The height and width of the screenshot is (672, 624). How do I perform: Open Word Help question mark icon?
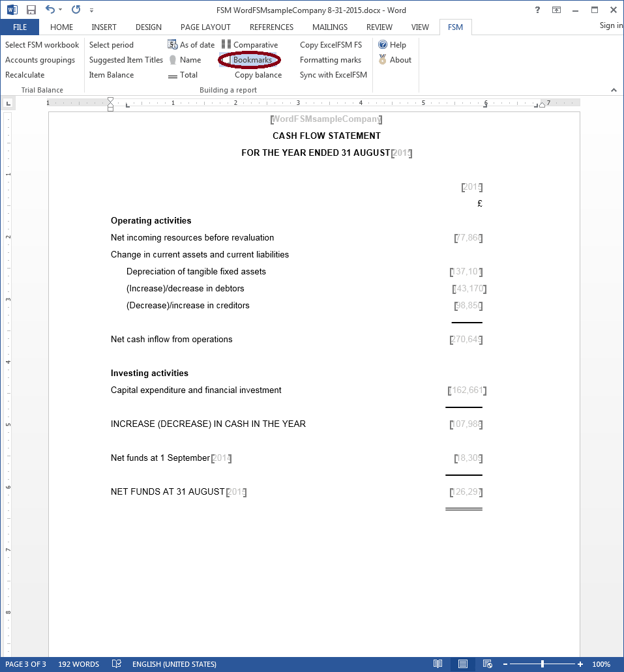coord(537,10)
